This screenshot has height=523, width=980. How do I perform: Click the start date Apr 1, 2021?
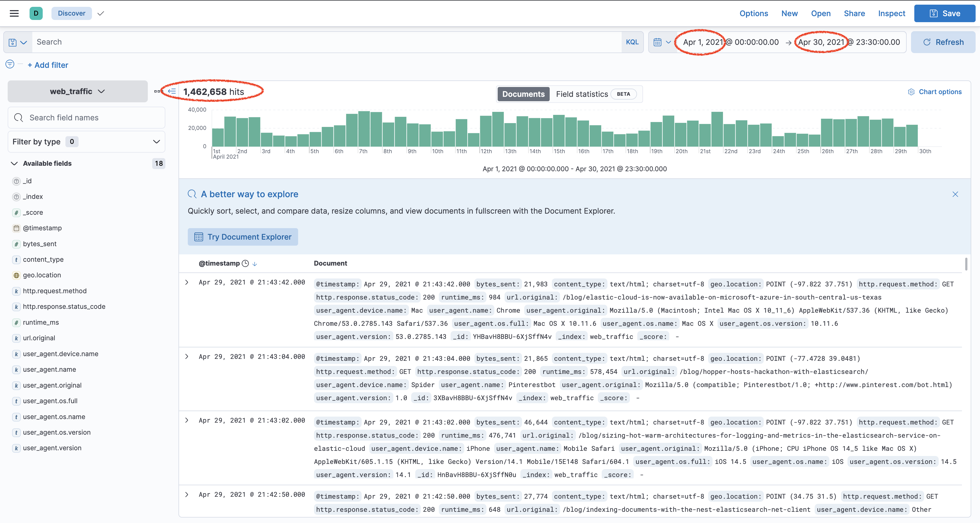tap(703, 42)
